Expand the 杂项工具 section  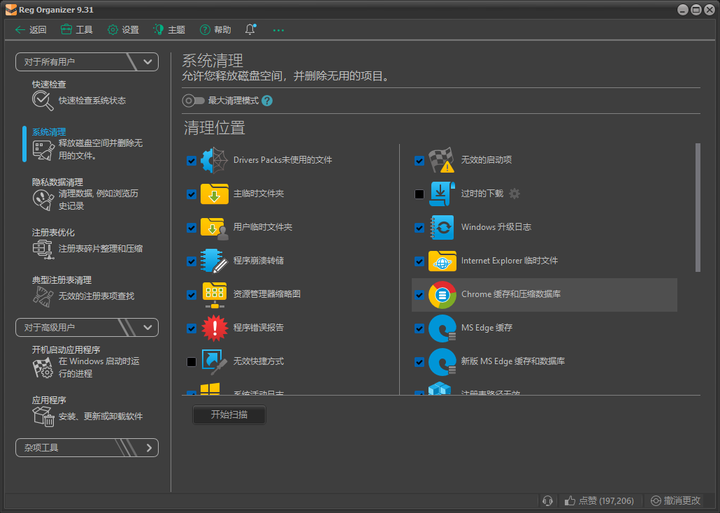pos(87,448)
